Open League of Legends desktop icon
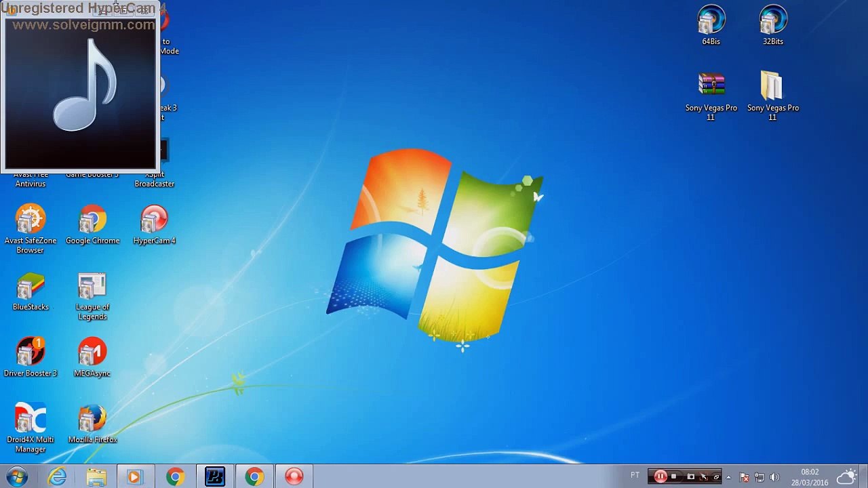The height and width of the screenshot is (488, 868). point(92,296)
